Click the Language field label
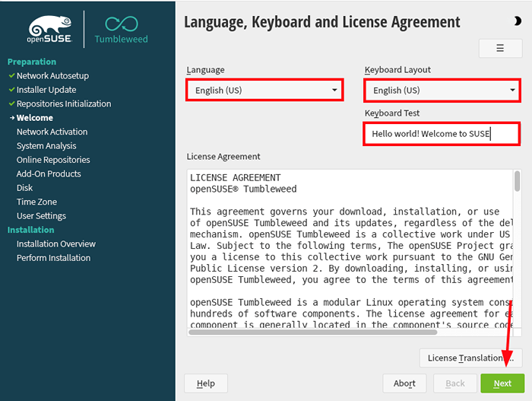 pyautogui.click(x=205, y=70)
